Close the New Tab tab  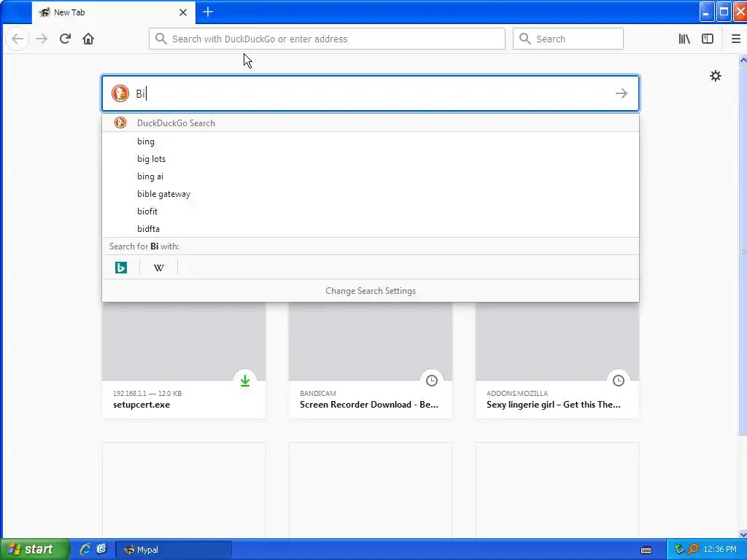point(183,12)
